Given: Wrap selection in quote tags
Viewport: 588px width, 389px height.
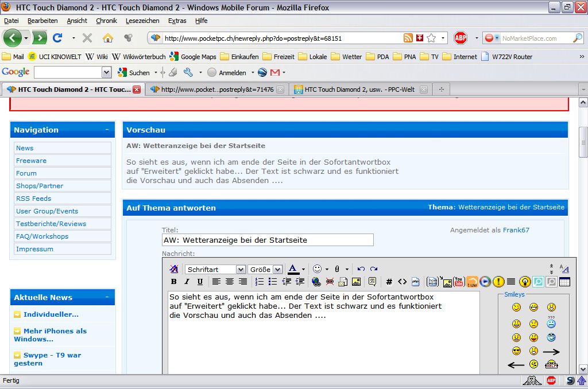Looking at the screenshot, I should (372, 282).
